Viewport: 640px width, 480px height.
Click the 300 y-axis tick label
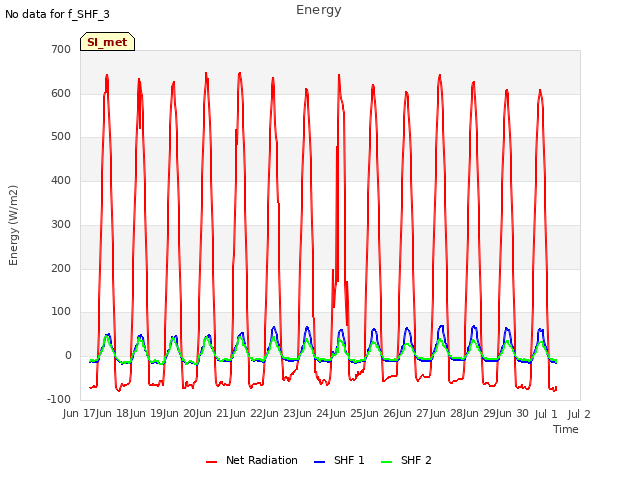(61, 224)
